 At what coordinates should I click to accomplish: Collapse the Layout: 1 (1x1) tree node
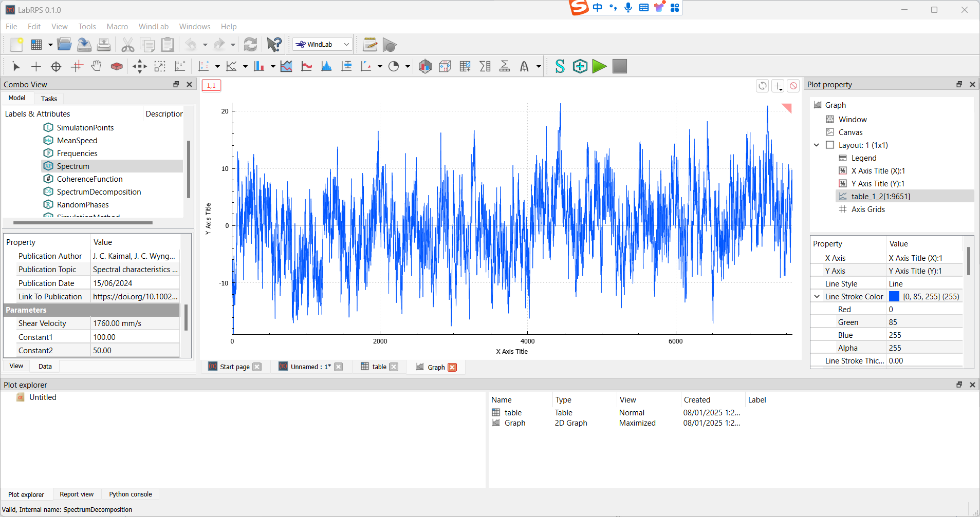[817, 145]
